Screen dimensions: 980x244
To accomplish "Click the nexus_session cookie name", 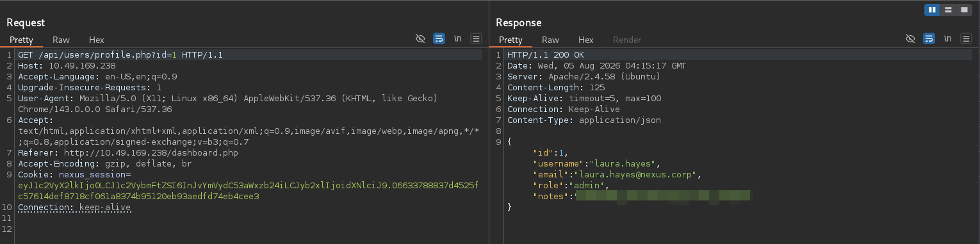I will click(x=92, y=175).
